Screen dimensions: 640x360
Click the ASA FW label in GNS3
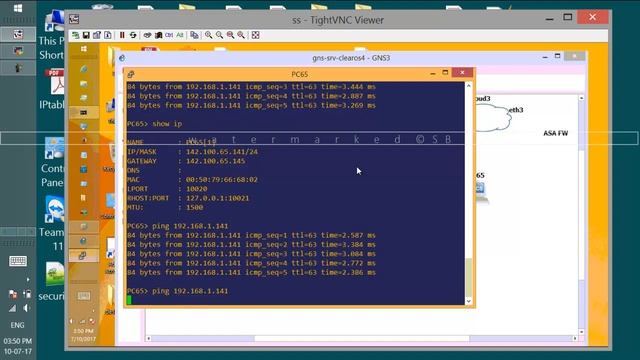point(556,133)
